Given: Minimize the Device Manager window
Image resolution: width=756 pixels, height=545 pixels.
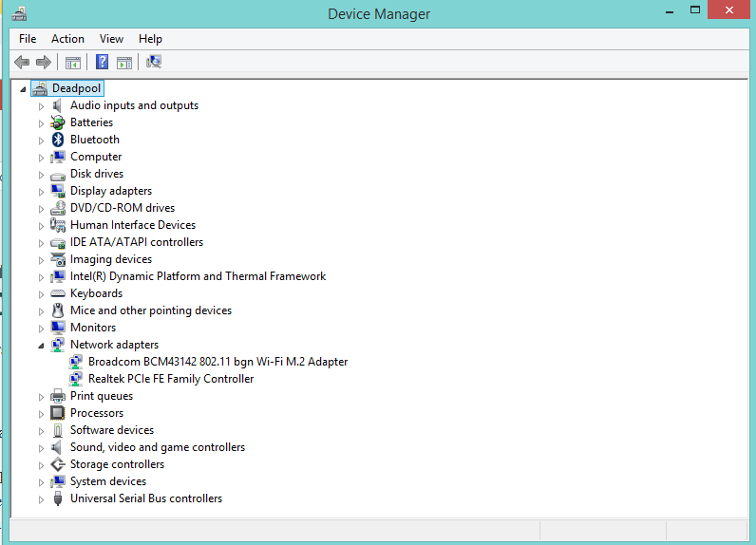Looking at the screenshot, I should pyautogui.click(x=670, y=10).
